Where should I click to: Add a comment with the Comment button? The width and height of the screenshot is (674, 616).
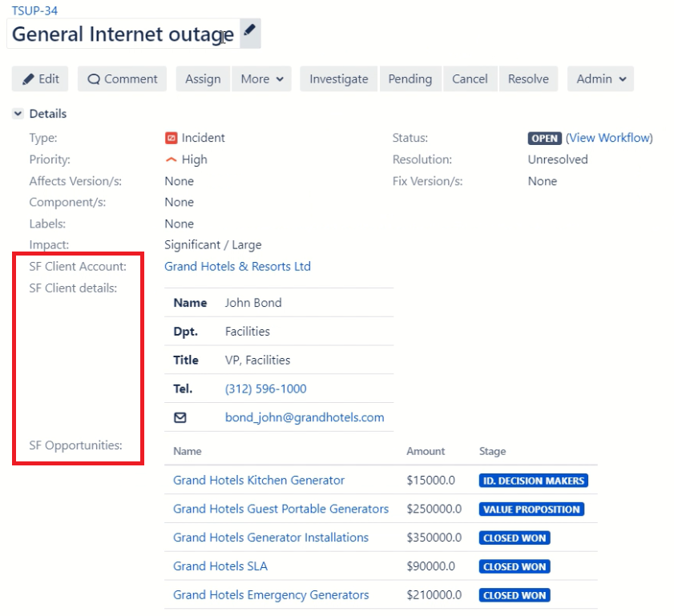coord(122,79)
